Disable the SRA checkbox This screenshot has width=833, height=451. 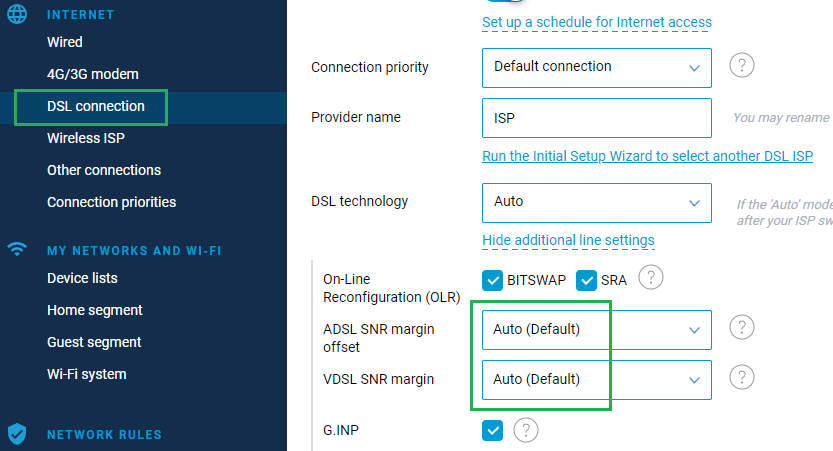click(x=586, y=280)
